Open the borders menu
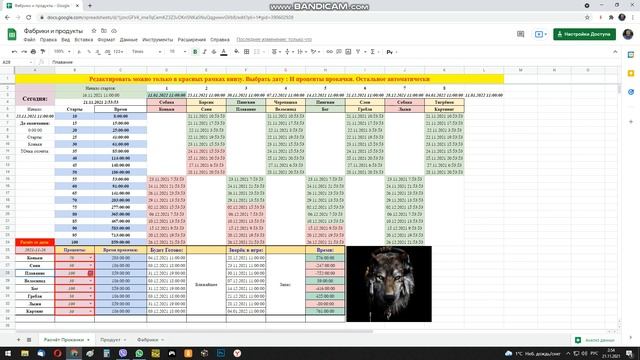The height and width of the screenshot is (360, 640). 247,52
